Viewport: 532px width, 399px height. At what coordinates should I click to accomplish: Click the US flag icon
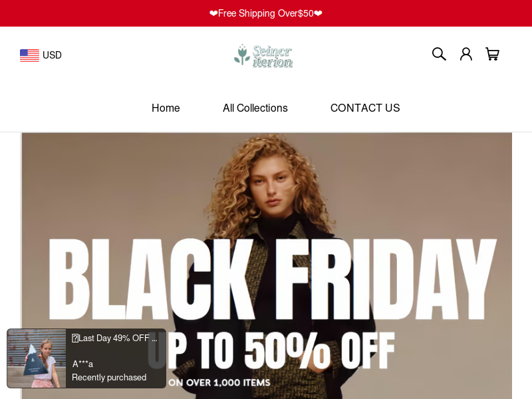29,55
